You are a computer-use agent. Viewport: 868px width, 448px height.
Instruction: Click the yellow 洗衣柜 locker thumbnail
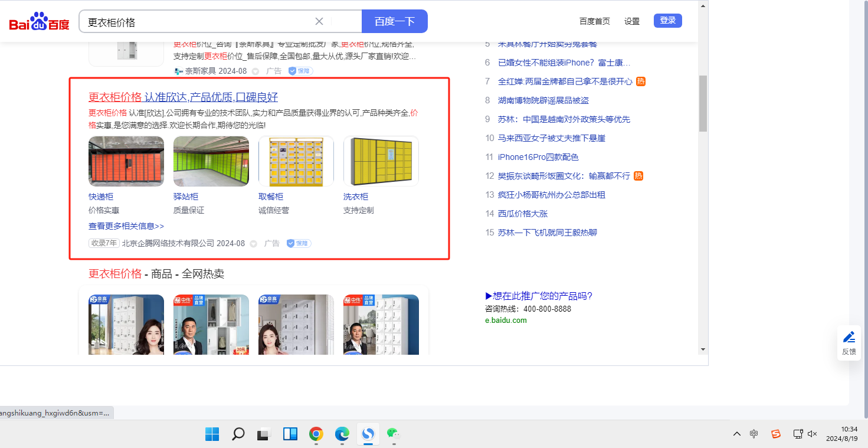381,162
